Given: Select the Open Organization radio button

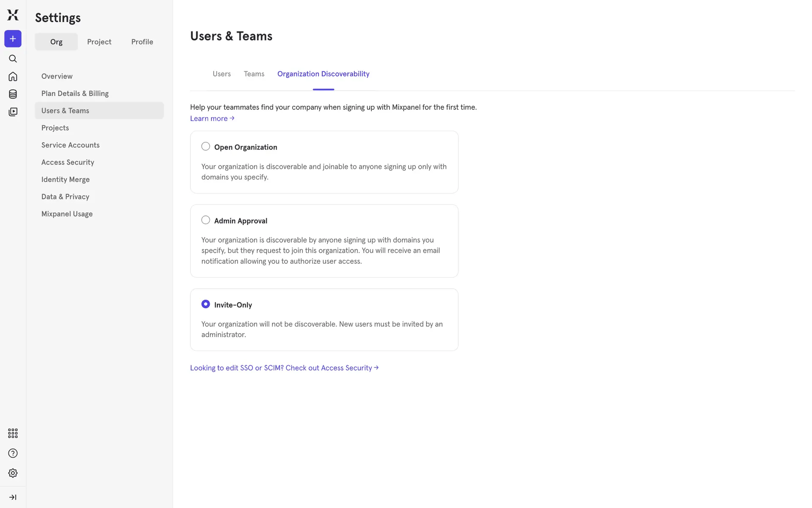Looking at the screenshot, I should click(x=206, y=146).
